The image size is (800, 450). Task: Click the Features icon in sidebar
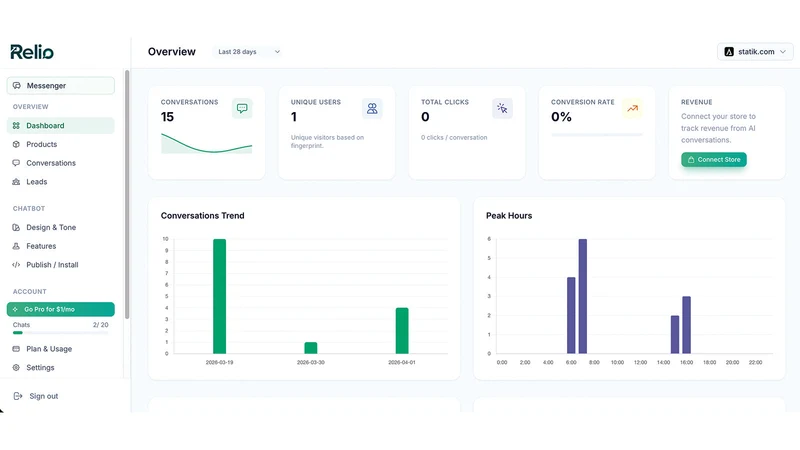pyautogui.click(x=16, y=246)
